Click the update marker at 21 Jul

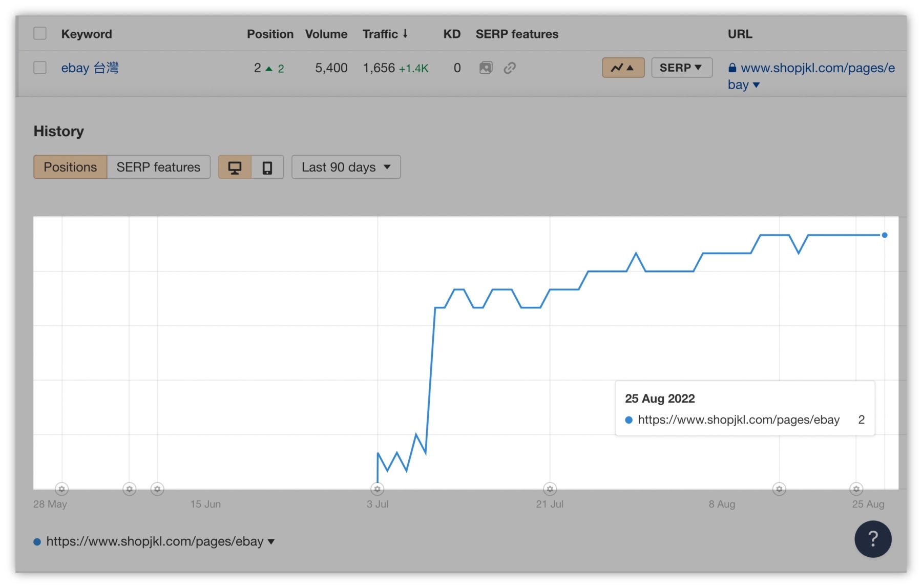[x=550, y=489]
